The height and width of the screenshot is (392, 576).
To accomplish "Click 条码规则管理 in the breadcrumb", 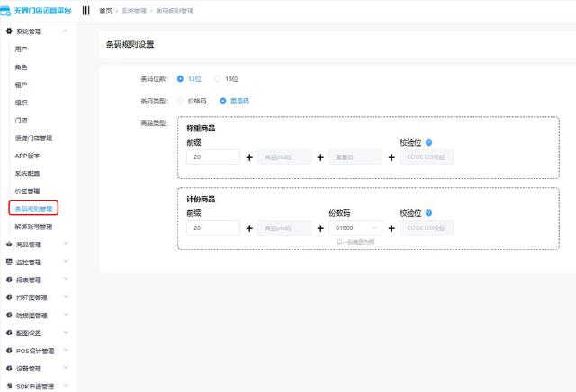I will (x=175, y=11).
